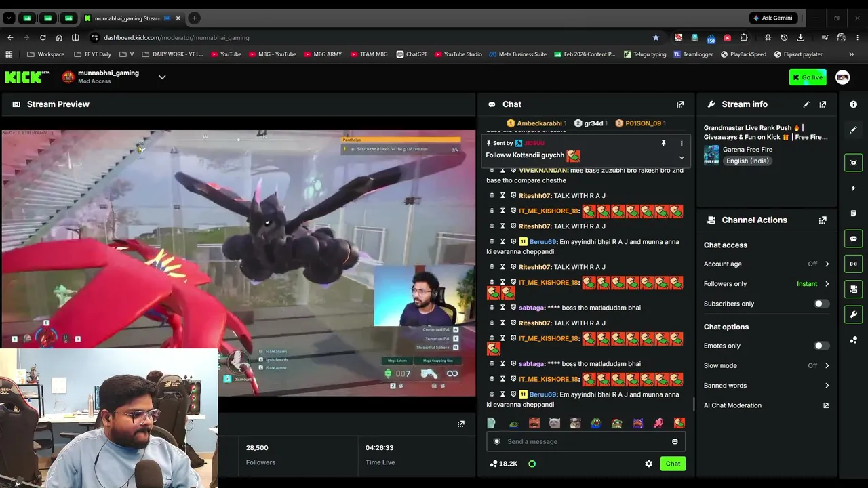Open Ambedkarabhi top gifter entry
This screenshot has width=868, height=488.
tap(536, 123)
